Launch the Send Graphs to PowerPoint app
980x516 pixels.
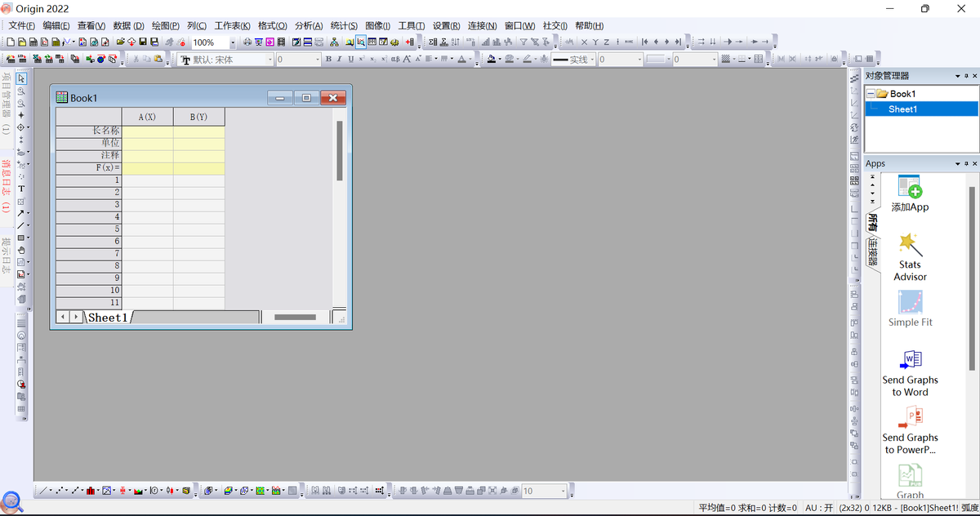(910, 431)
